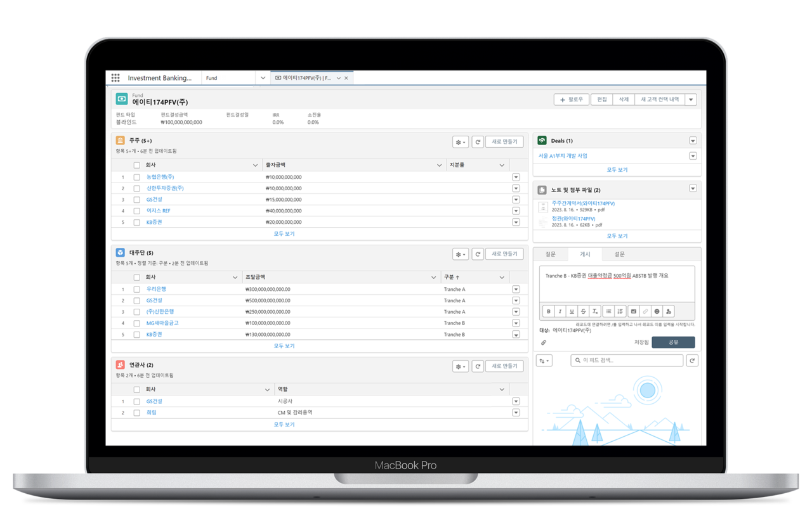Open the 서울 A1부지 개발 사업 link
812x516 pixels.
563,156
